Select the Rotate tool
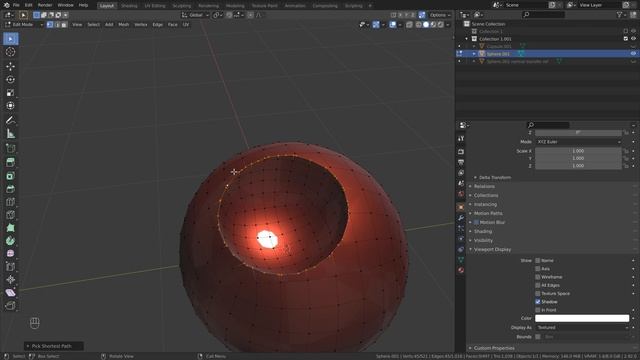The image size is (640, 360). (11, 80)
